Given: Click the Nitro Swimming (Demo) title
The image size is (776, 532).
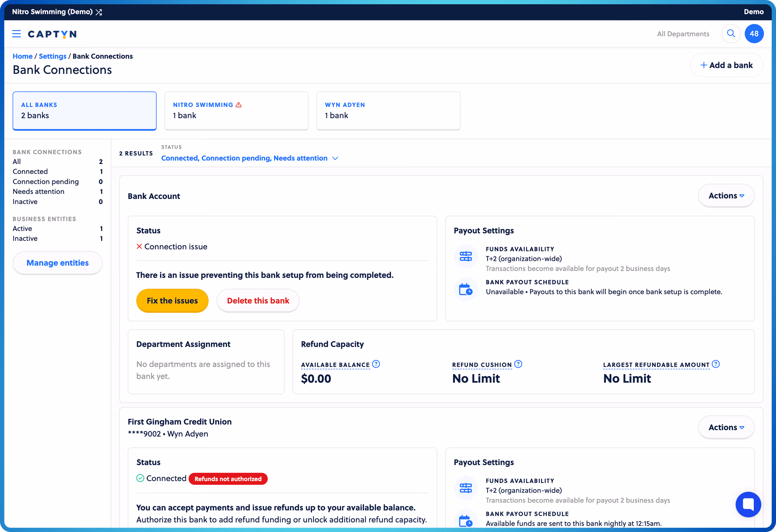Looking at the screenshot, I should tap(52, 12).
